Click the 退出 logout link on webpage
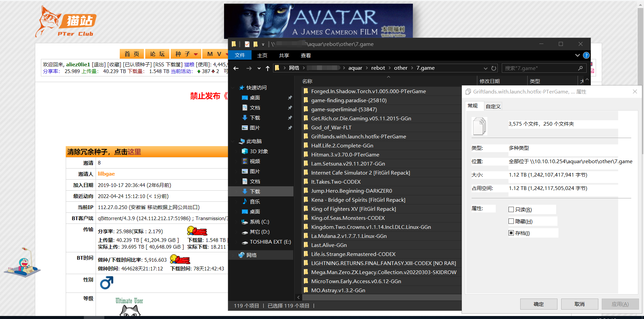This screenshot has height=319, width=644. 99,65
